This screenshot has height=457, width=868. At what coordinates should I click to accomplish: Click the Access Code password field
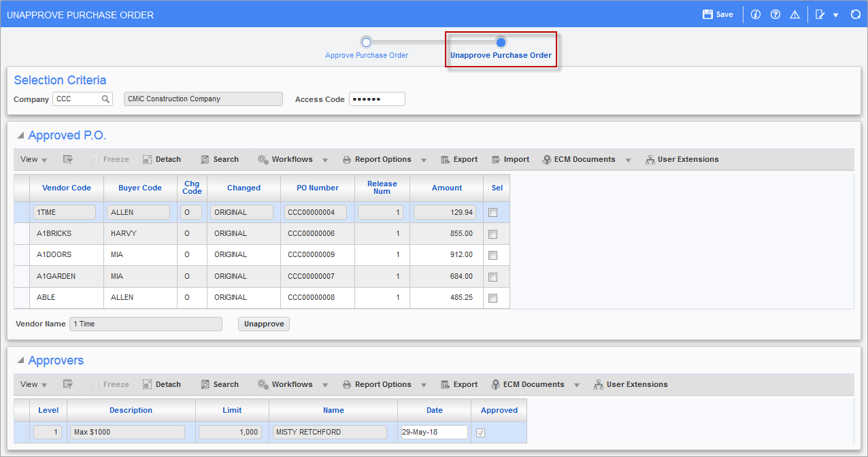(x=377, y=99)
